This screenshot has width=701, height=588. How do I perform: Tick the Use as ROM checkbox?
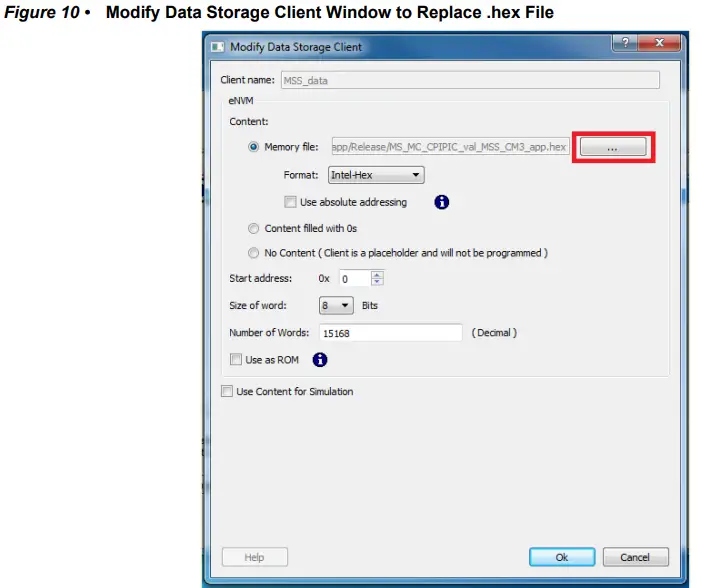(x=236, y=360)
